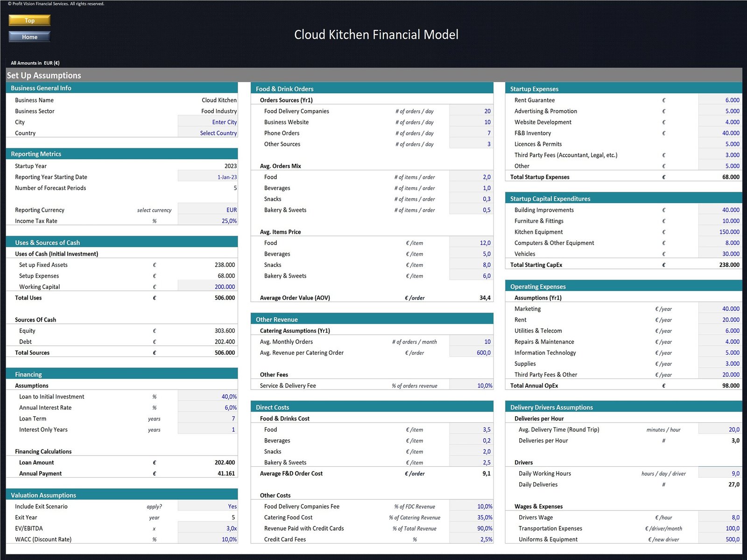Image resolution: width=747 pixels, height=560 pixels.
Task: Click the Working Capital amount cell
Action: click(208, 287)
